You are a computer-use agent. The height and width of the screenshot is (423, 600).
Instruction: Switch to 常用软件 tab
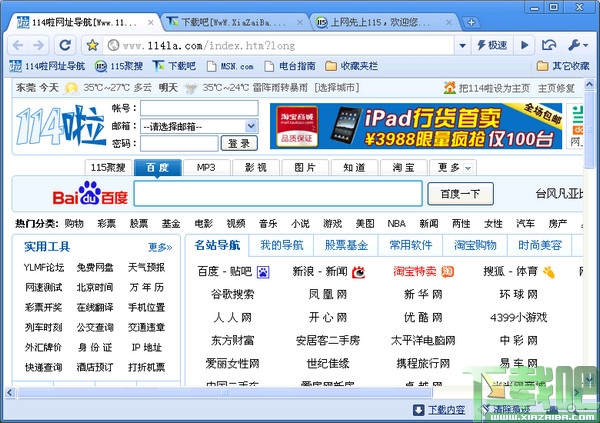pyautogui.click(x=410, y=245)
